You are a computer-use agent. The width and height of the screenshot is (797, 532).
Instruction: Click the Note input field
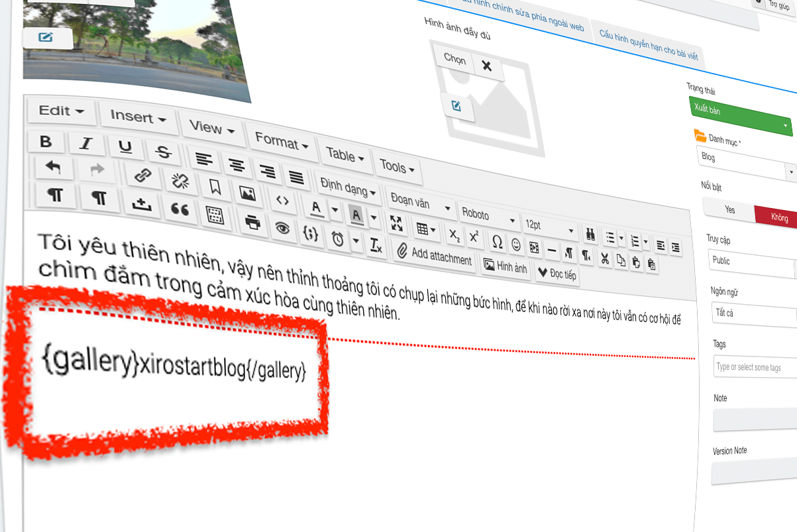click(755, 420)
